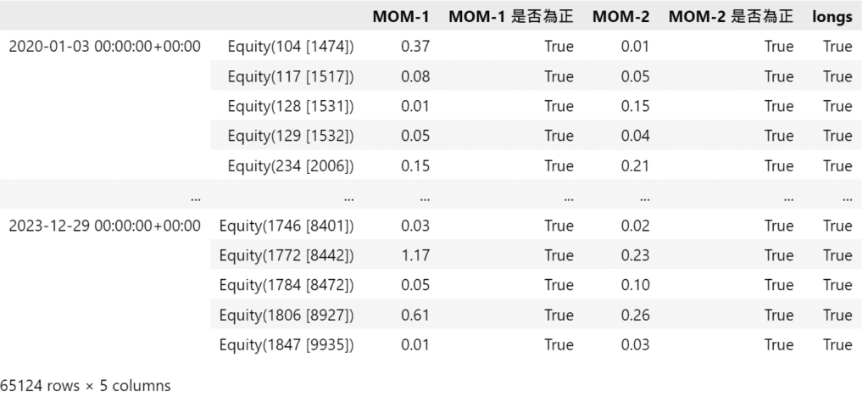Click the MOM-2 是否為正 column header
Screen dimensions: 868x408
pyautogui.click(x=731, y=16)
